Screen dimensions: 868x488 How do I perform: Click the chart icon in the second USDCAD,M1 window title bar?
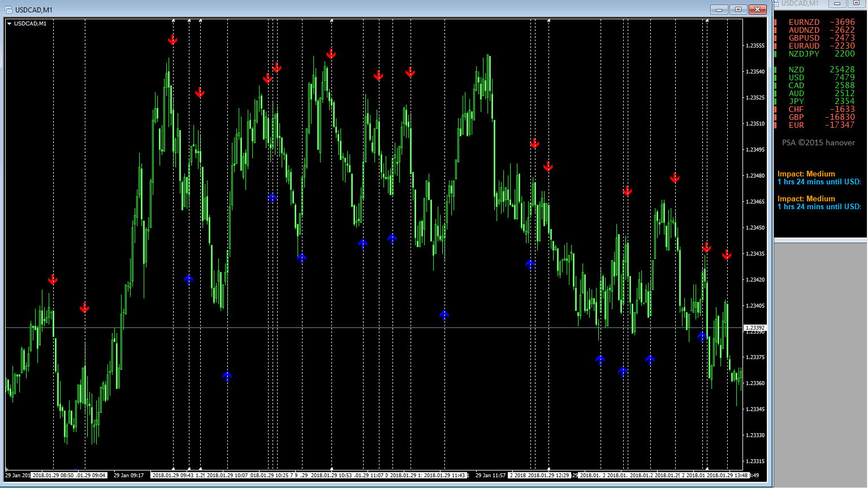[x=777, y=3]
